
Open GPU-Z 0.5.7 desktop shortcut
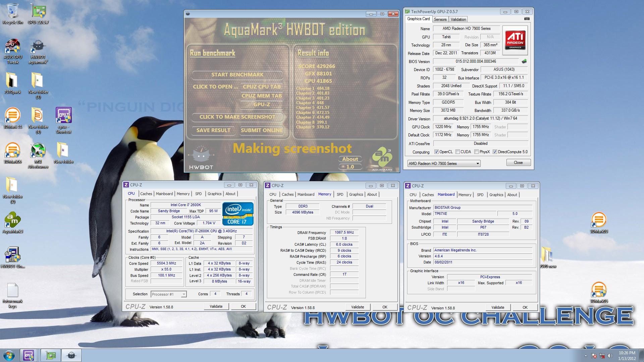(38, 14)
